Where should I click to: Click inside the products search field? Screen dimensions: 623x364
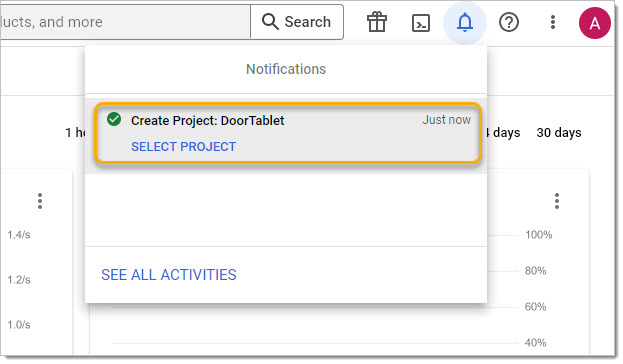click(125, 22)
